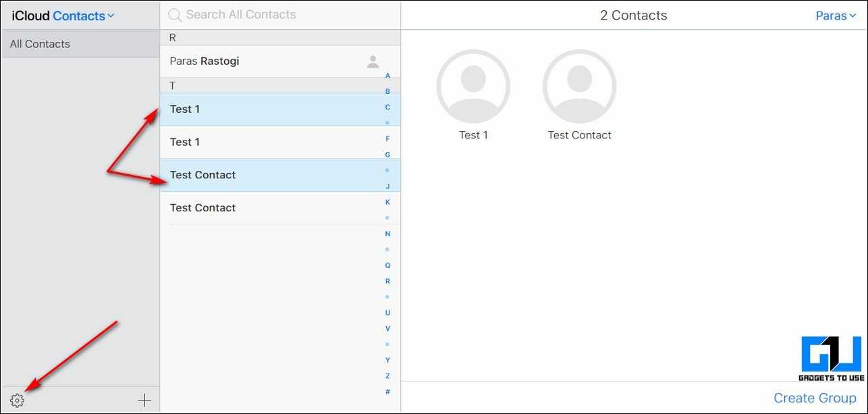Jump to letter A in index
This screenshot has height=414, width=868.
(387, 76)
